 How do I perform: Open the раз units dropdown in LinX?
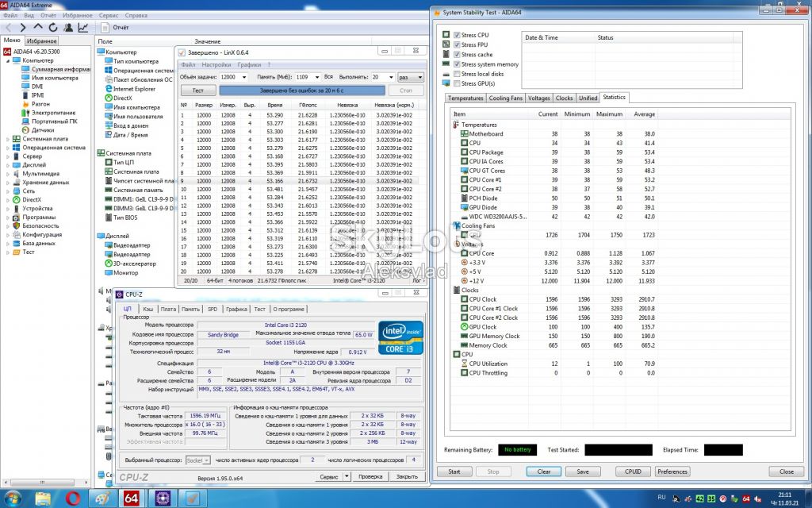pos(411,77)
